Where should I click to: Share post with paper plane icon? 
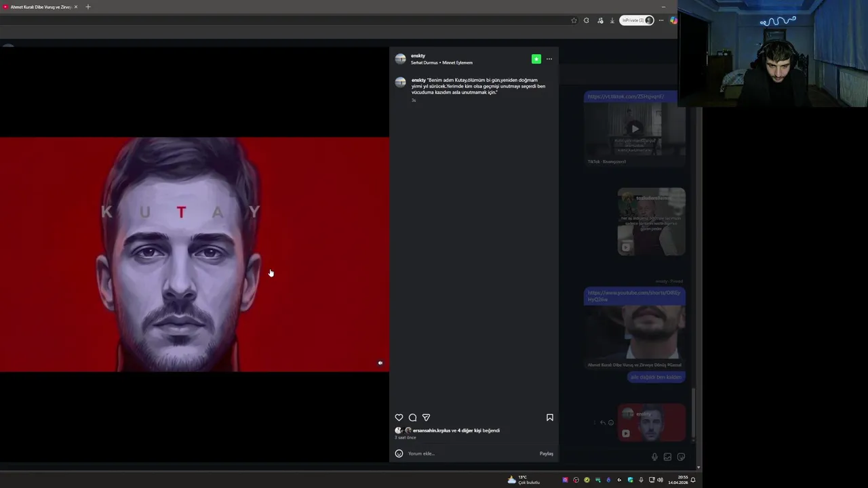point(426,418)
